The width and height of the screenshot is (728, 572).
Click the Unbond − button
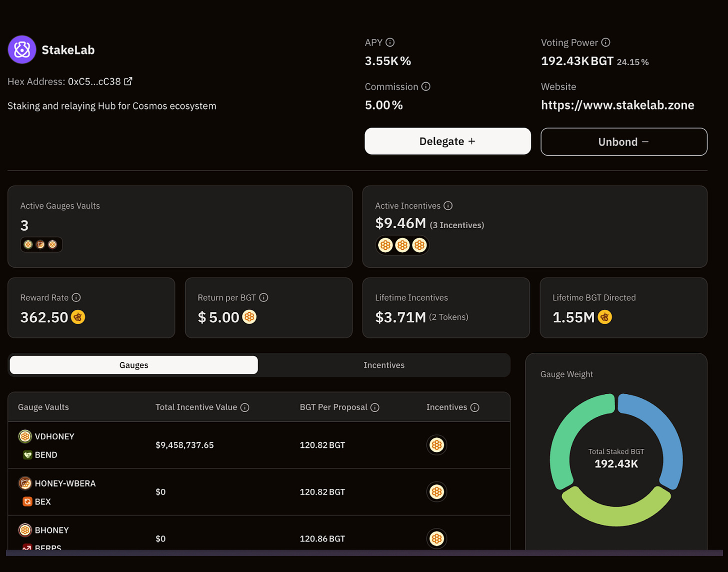624,142
